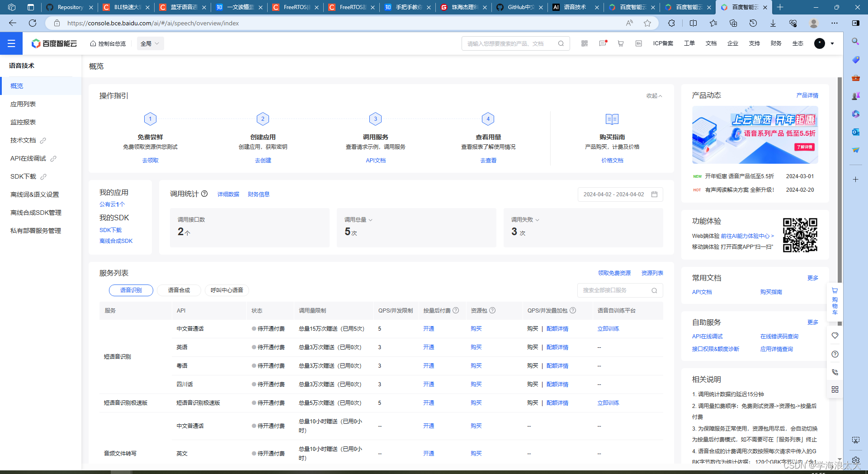This screenshot has width=868, height=474.
Task: Click the heart favorite floating icon
Action: coord(835,336)
